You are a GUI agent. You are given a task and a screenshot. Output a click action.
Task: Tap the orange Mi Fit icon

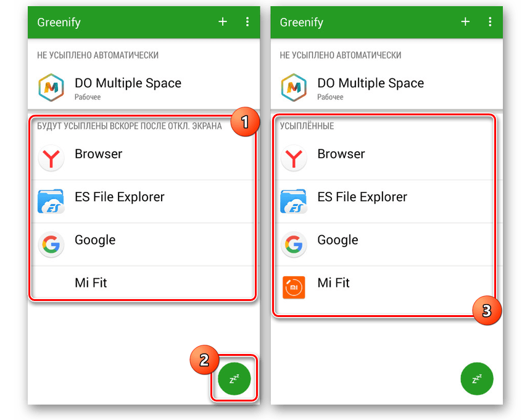pyautogui.click(x=294, y=287)
